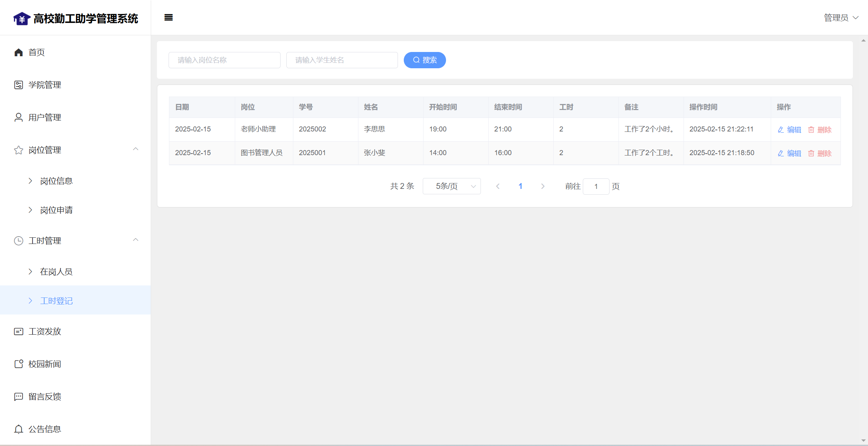Image resolution: width=868 pixels, height=446 pixels.
Task: Click the 留言反馈 chat bubble icon
Action: coord(19,397)
